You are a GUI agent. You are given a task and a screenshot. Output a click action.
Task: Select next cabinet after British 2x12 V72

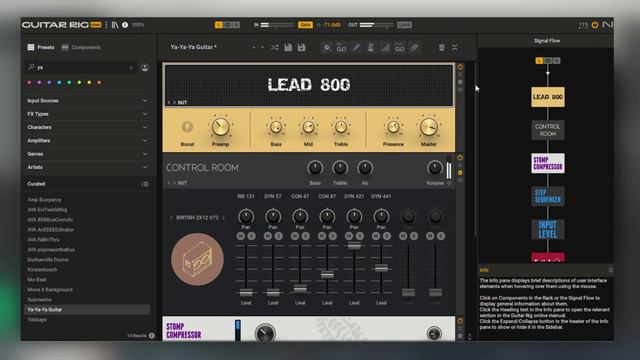coord(223,218)
